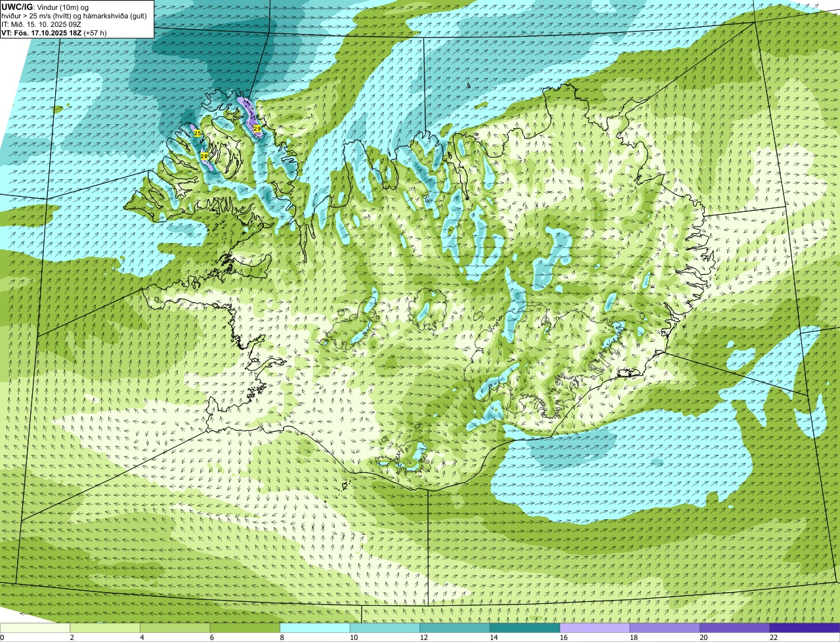Click the 10–12 m/s turquoise legend swatch
Image resolution: width=840 pixels, height=642 pixels.
[385, 628]
